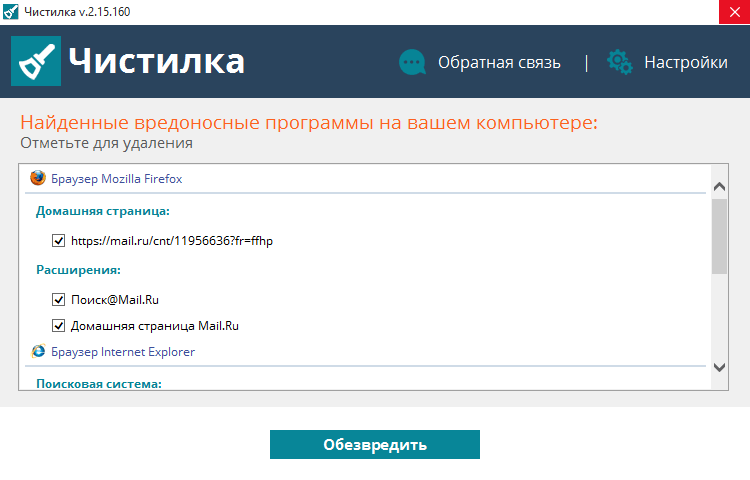Click the Чистилка broom logo icon
Viewport: 750px width, 480px height.
(36, 61)
